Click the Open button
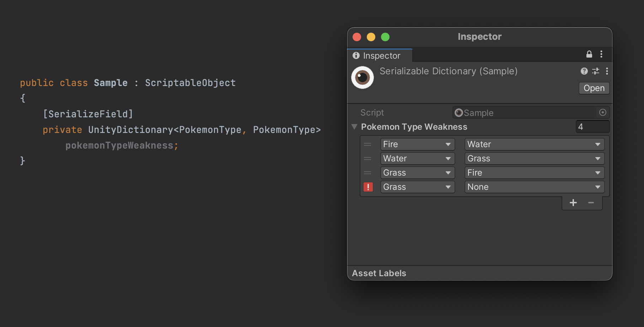The height and width of the screenshot is (327, 644). (x=594, y=88)
